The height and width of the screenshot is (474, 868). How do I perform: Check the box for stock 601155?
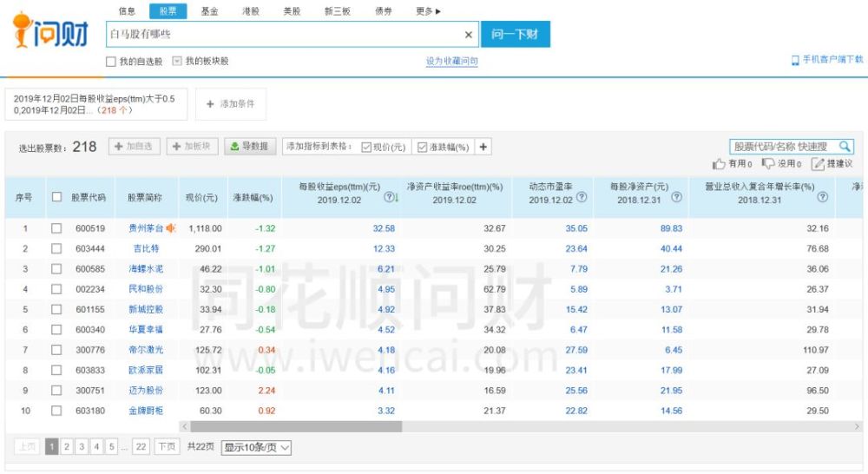click(x=56, y=309)
